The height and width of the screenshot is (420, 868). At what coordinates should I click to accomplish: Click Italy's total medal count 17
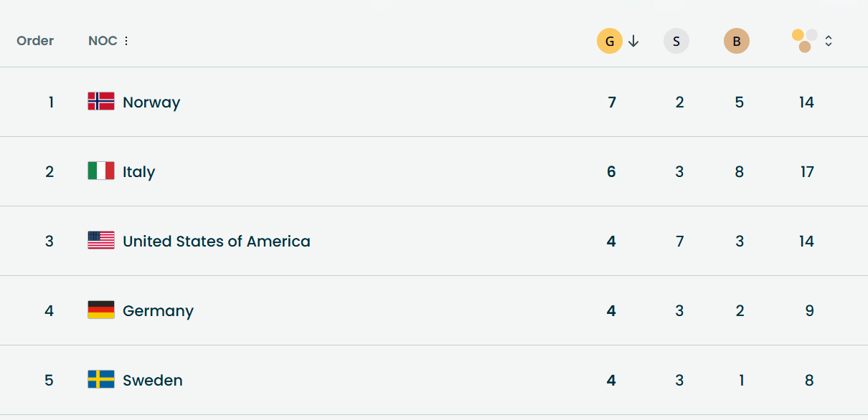tap(807, 171)
